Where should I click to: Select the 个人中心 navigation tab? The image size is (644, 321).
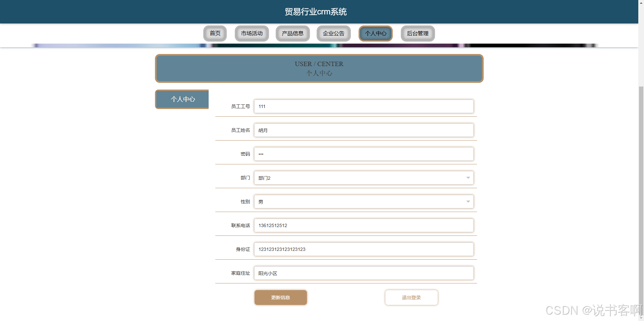coord(376,34)
